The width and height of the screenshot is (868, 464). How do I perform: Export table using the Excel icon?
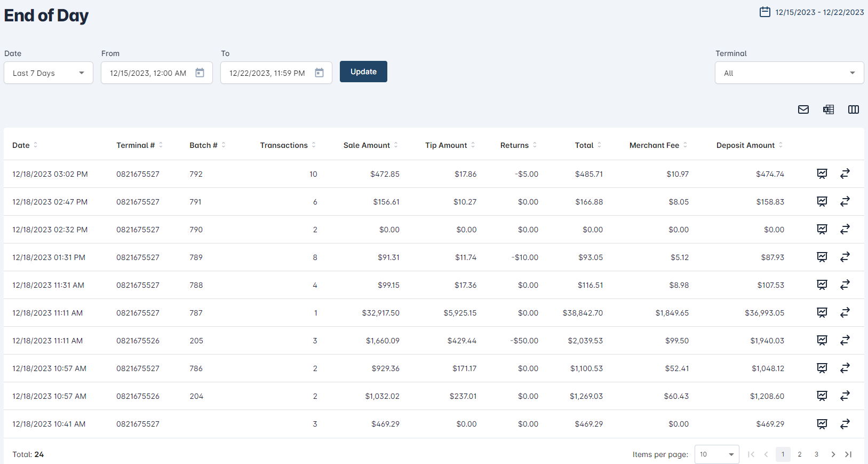pos(828,109)
